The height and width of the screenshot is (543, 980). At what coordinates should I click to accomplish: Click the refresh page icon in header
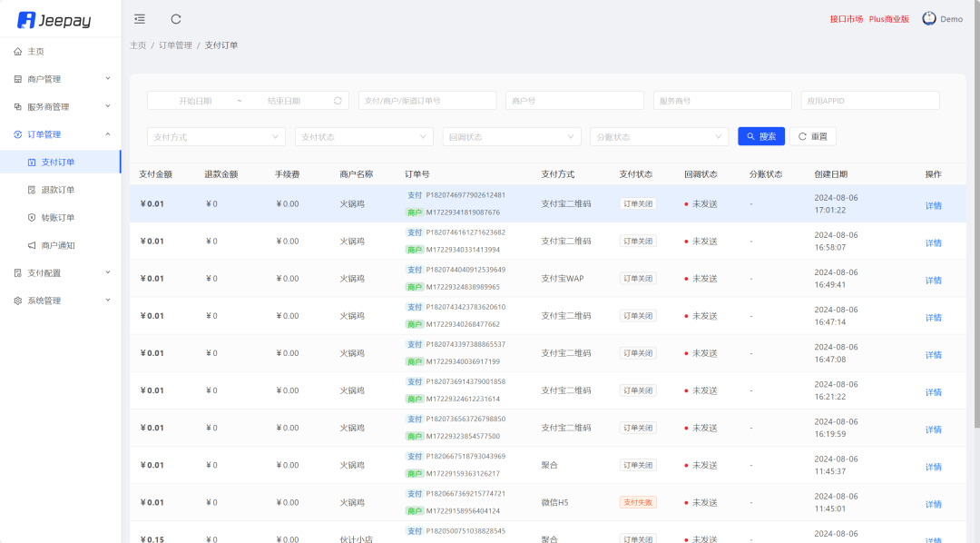click(x=176, y=19)
